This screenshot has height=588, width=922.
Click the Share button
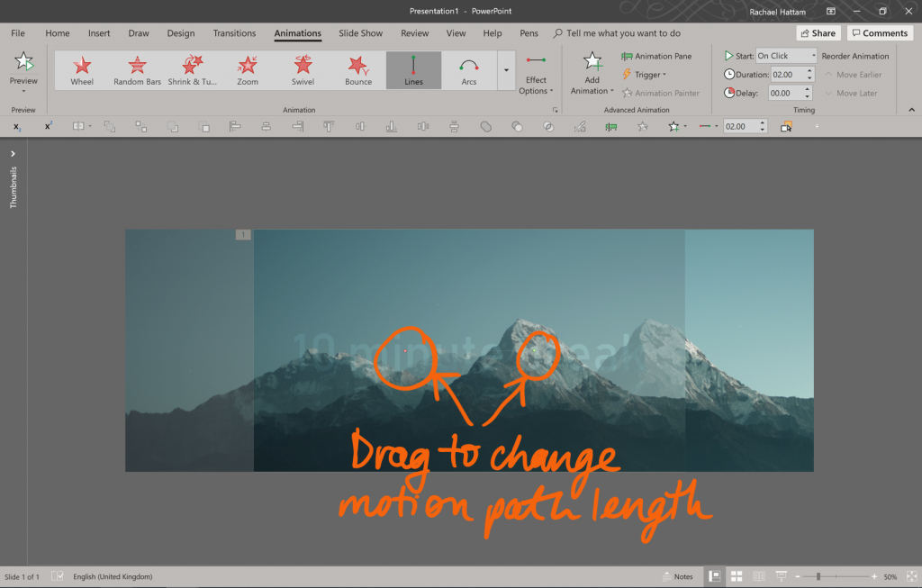(817, 32)
